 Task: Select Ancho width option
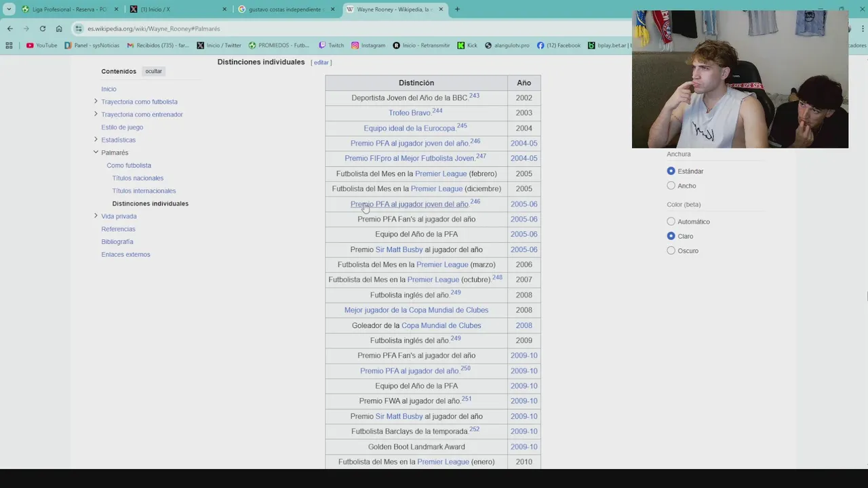pos(671,186)
